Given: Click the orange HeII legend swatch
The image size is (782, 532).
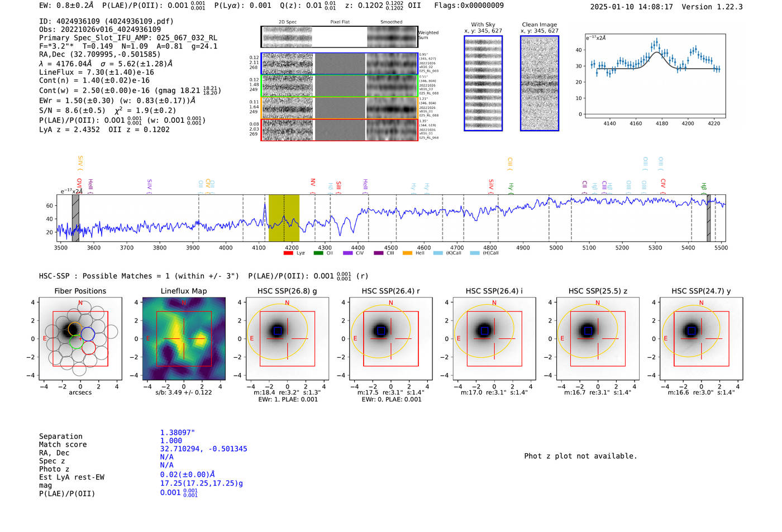Looking at the screenshot, I should (408, 253).
